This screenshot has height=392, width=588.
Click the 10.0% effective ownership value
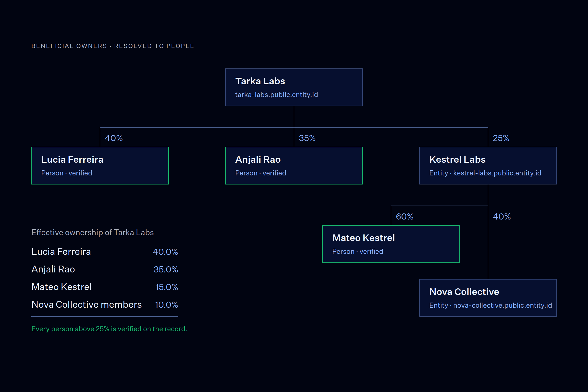[167, 305]
